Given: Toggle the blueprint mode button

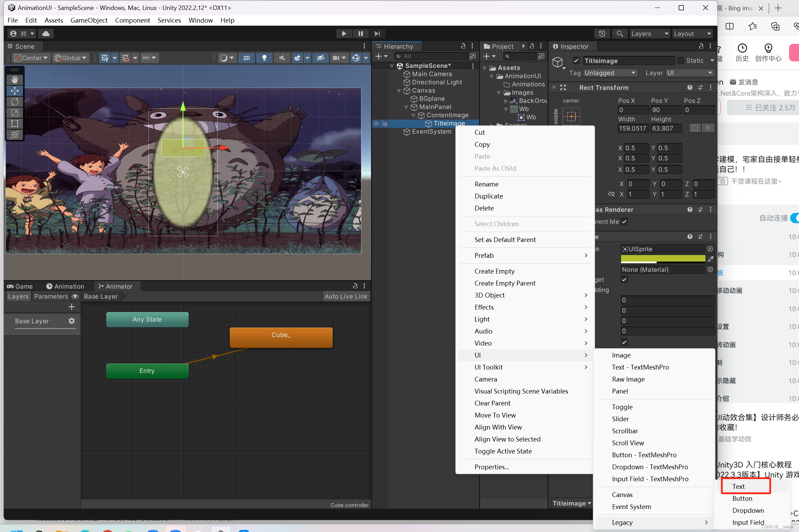Looking at the screenshot, I should point(695,128).
